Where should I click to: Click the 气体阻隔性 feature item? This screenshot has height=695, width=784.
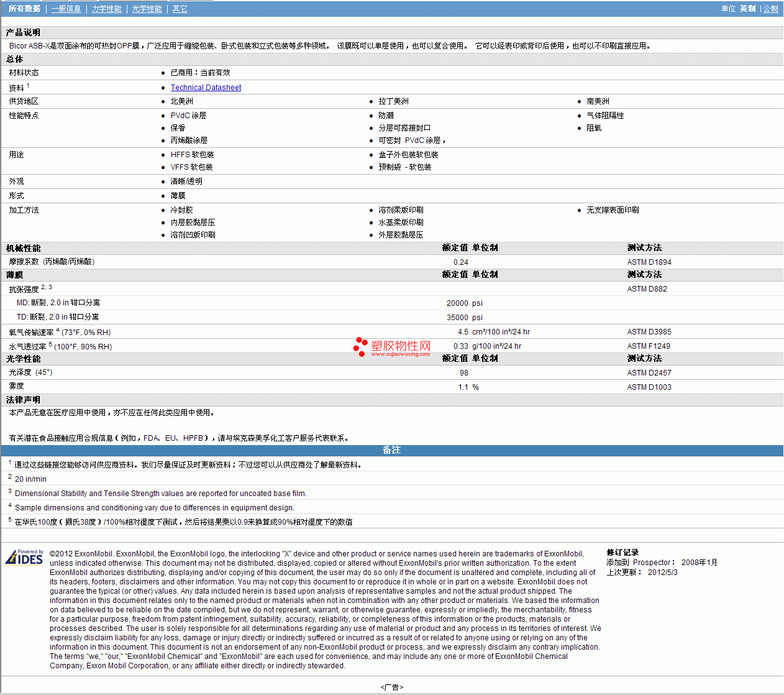[606, 116]
